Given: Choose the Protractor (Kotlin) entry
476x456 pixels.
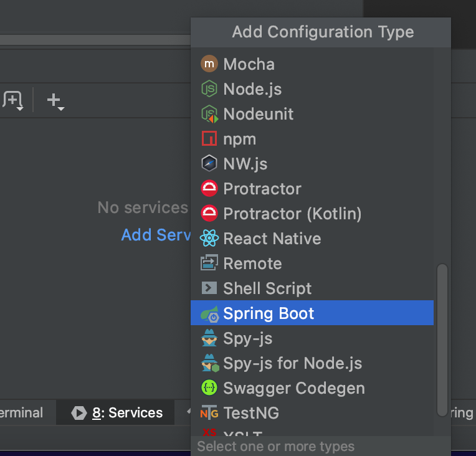Looking at the screenshot, I should [292, 214].
